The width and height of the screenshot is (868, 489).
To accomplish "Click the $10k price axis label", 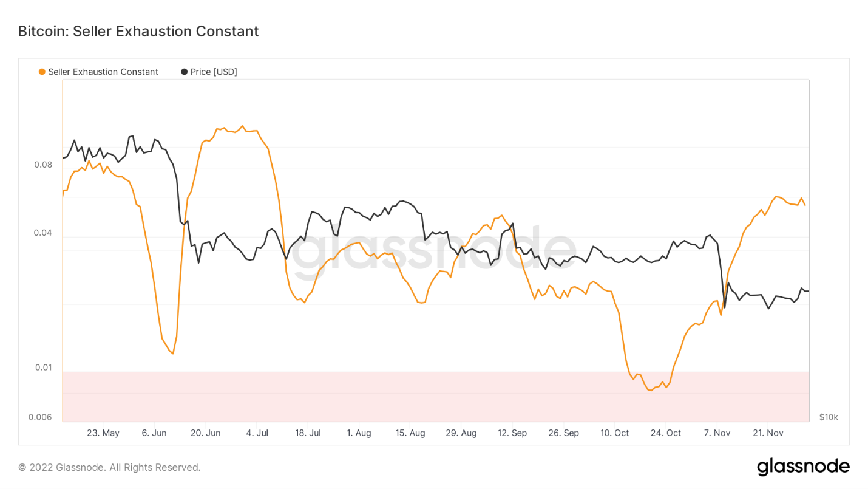I will click(x=829, y=417).
